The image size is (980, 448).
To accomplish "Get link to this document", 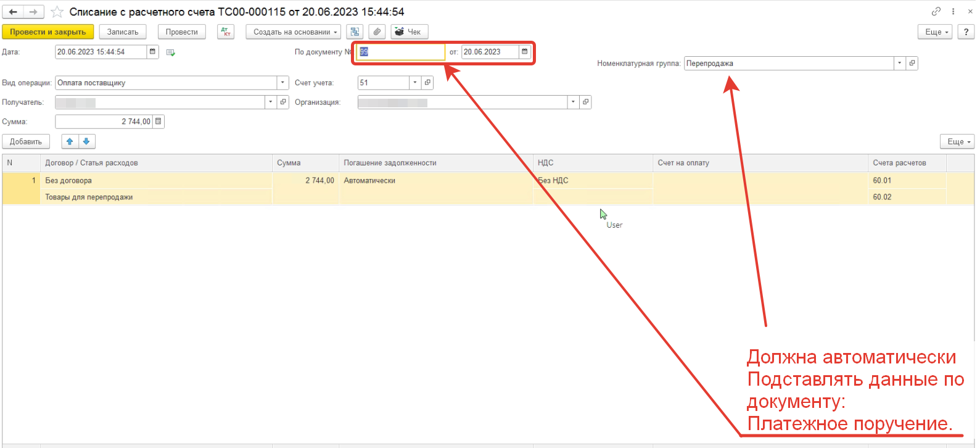I will tap(936, 12).
